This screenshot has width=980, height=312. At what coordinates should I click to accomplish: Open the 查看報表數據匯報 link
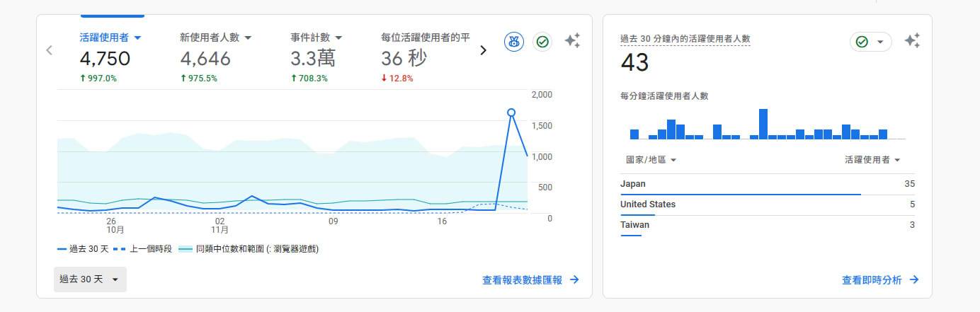(522, 280)
